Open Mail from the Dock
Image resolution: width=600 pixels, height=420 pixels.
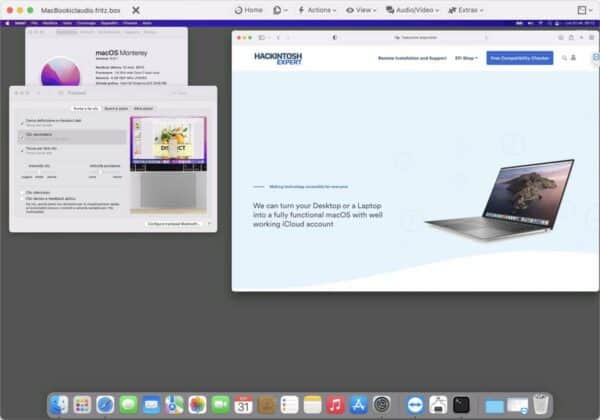[151, 405]
